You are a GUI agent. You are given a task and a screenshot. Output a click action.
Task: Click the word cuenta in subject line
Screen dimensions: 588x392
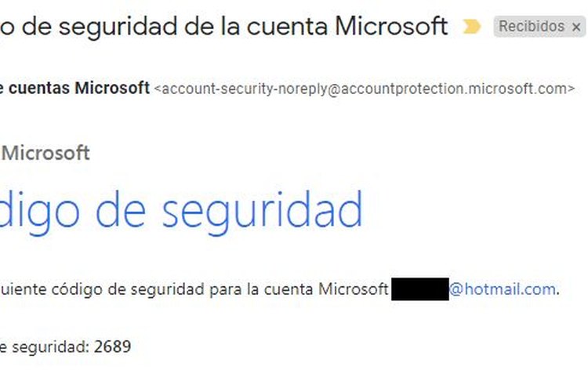tap(287, 27)
